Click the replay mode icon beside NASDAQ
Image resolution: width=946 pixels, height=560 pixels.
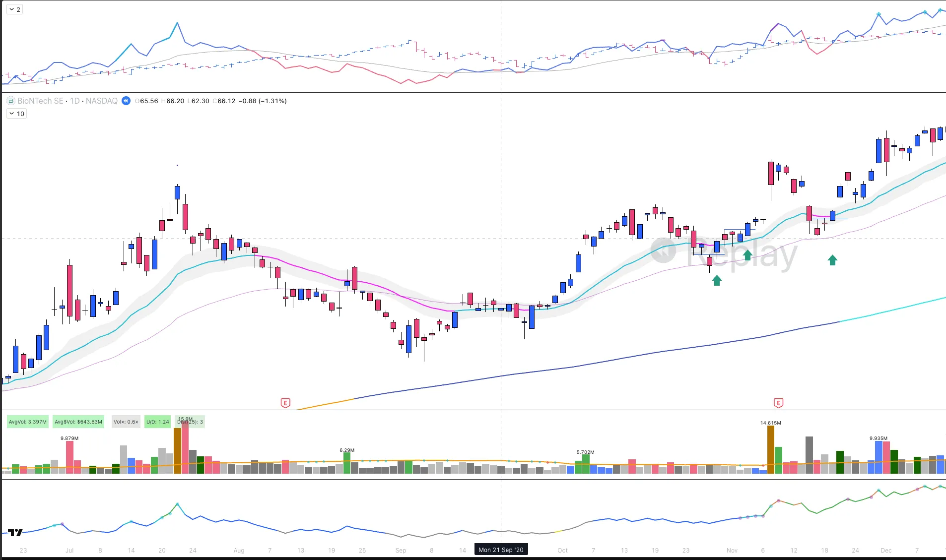pyautogui.click(x=126, y=101)
